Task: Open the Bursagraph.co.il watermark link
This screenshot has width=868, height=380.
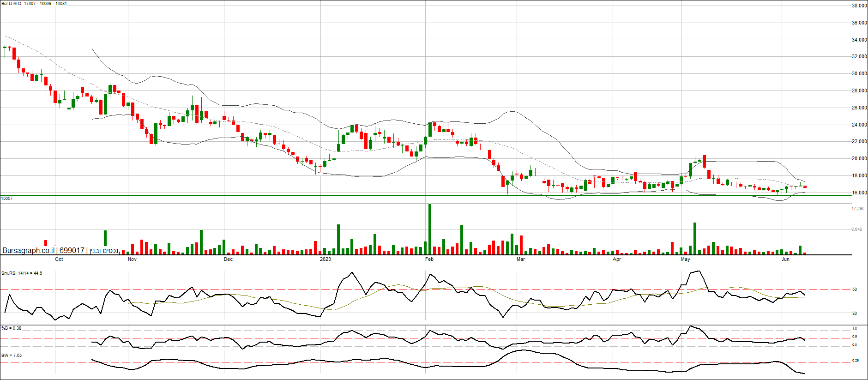Action: coord(28,251)
